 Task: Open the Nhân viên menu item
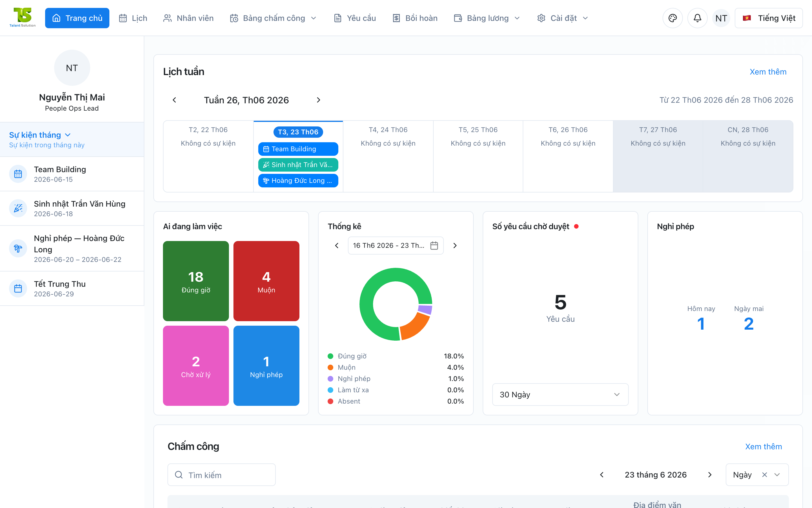(x=188, y=18)
